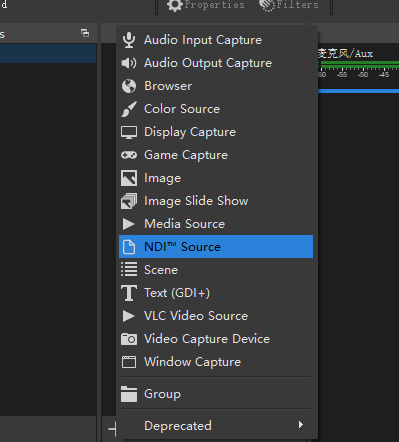
Task: Select NDI™ Source from the menu
Action: 216,247
